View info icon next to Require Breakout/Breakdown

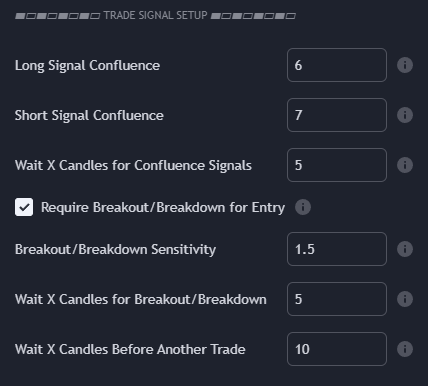(303, 207)
